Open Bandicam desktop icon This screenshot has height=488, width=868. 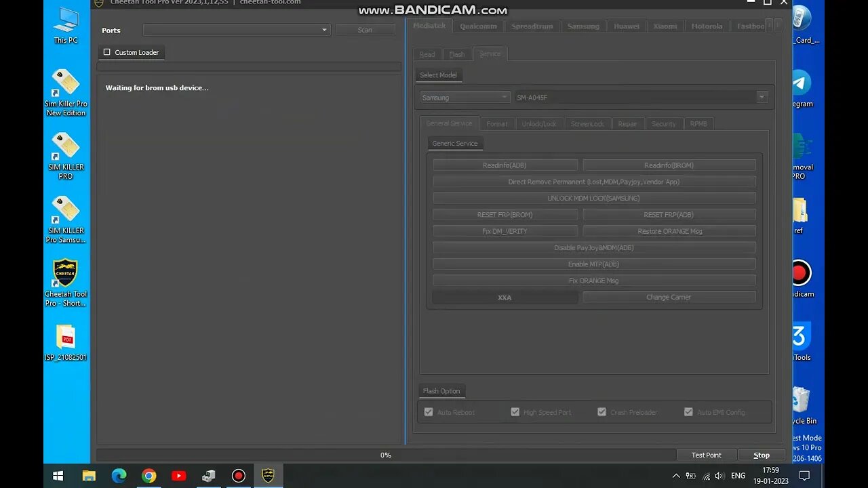pyautogui.click(x=802, y=279)
